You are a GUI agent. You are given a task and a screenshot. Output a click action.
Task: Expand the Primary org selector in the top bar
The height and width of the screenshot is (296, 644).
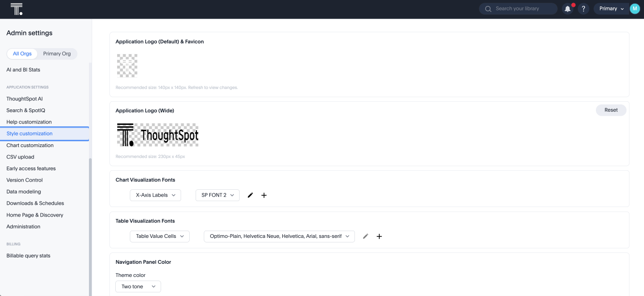point(611,8)
